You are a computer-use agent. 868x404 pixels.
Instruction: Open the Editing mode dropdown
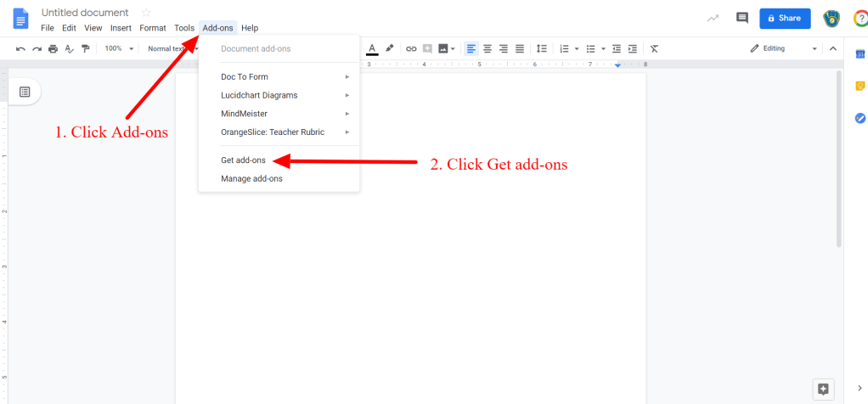tap(784, 49)
